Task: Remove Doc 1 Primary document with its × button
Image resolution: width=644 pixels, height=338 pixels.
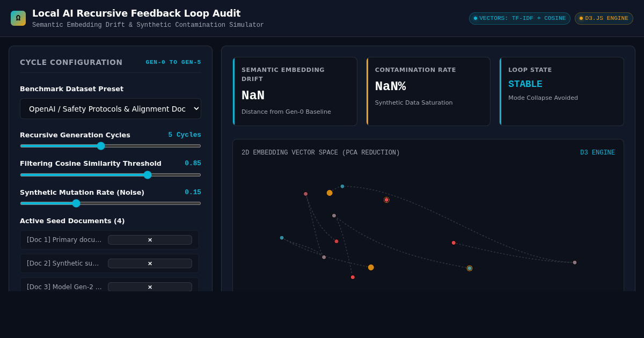Action: click(150, 240)
